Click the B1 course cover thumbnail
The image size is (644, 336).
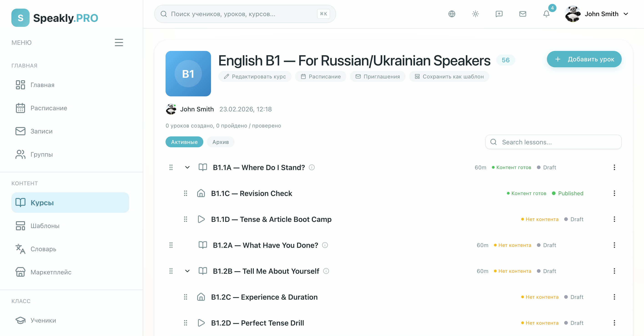[x=188, y=74]
